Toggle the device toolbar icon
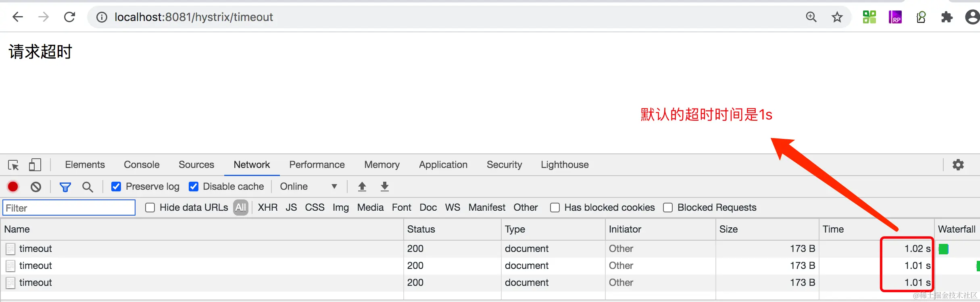Screen dimensions: 980x302 pyautogui.click(x=35, y=165)
